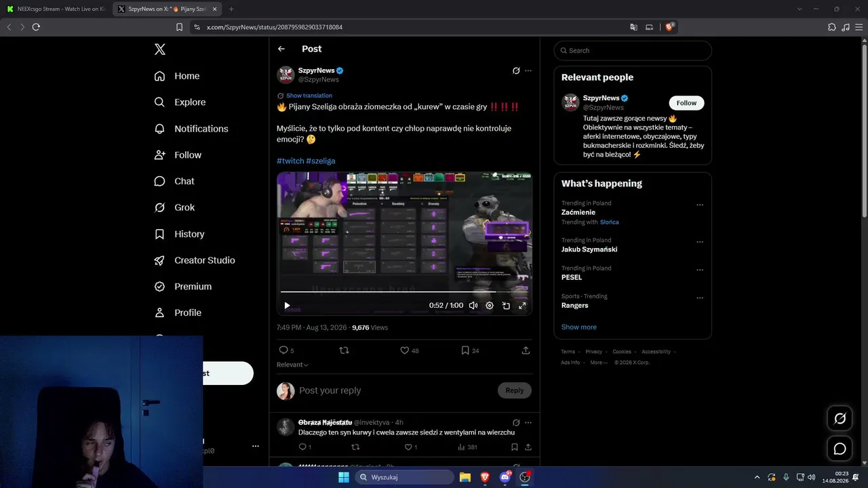This screenshot has height=488, width=868.
Task: Open the #twitch hashtag
Action: pyautogui.click(x=290, y=161)
